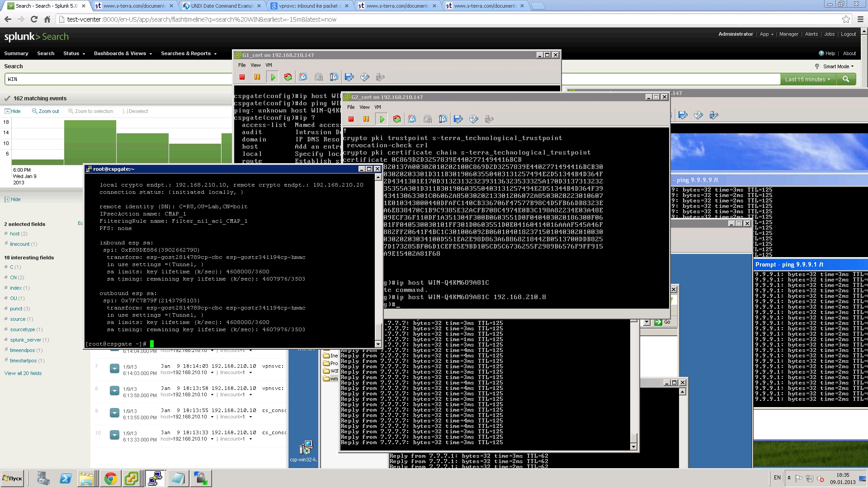Image resolution: width=868 pixels, height=488 pixels.
Task: Expand event 8 details arrow for 18:13:58
Action: click(114, 390)
